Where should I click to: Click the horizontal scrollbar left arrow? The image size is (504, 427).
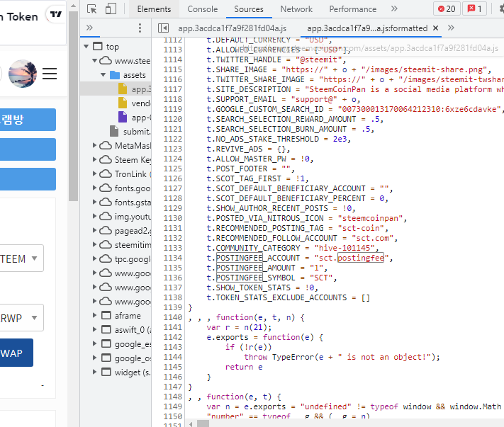click(x=191, y=424)
